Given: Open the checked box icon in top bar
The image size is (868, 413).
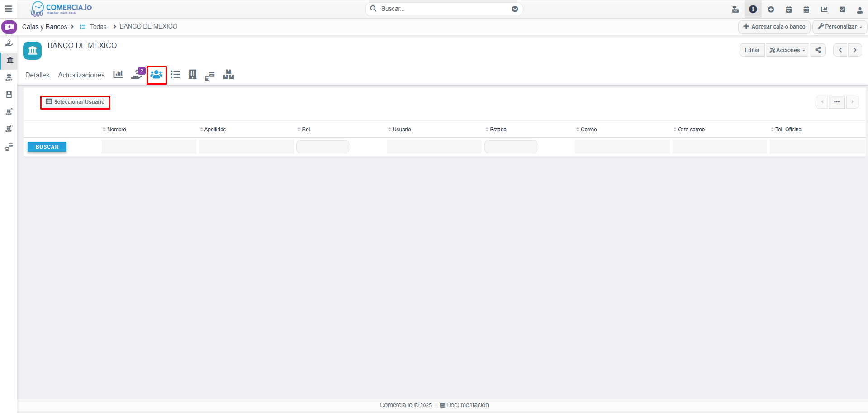Looking at the screenshot, I should (842, 10).
